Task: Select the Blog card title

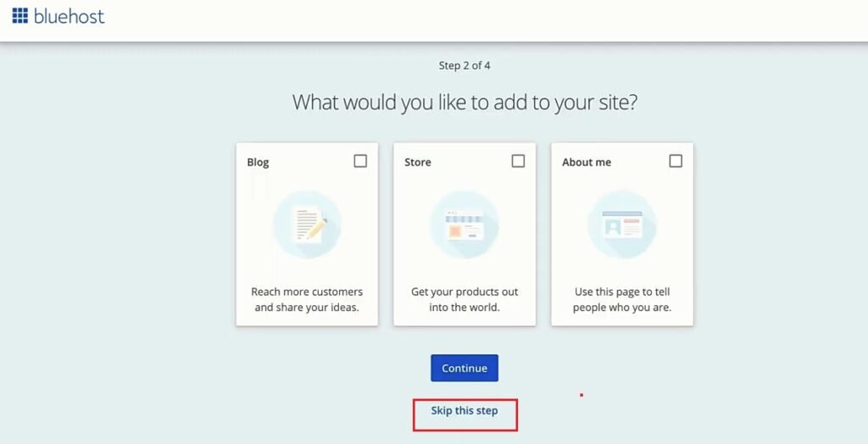Action: [258, 162]
